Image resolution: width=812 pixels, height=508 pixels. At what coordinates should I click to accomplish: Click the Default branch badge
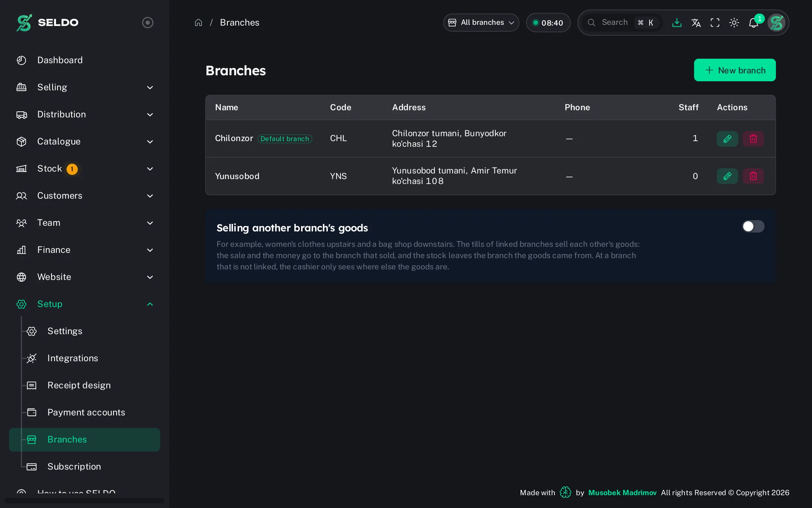point(285,138)
